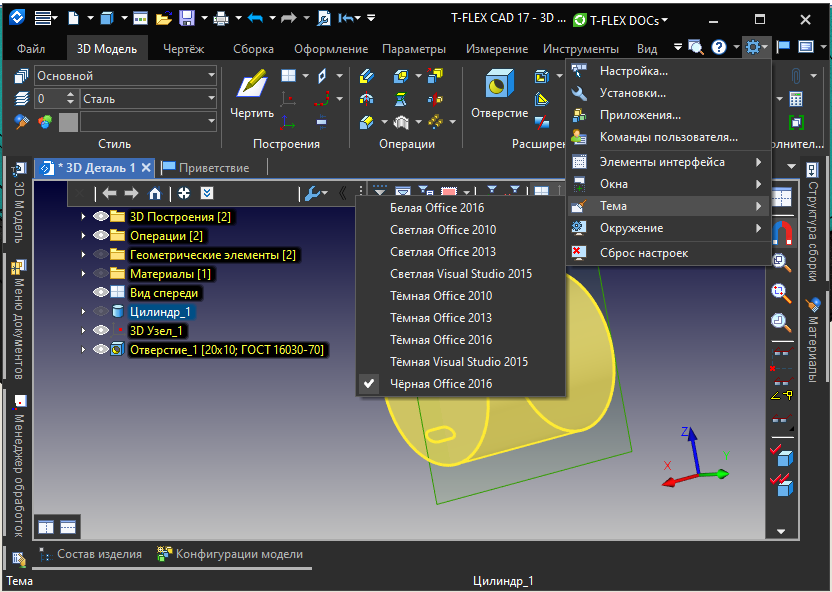The width and height of the screenshot is (832, 592).
Task: Expand the 3D Построения tree node
Action: (x=83, y=216)
